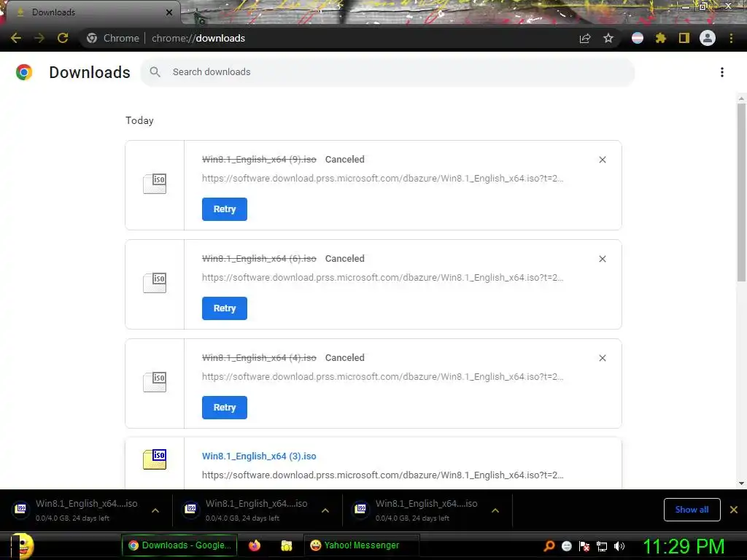The width and height of the screenshot is (747, 560).
Task: Click the 11:29 PM taskbar clock
Action: point(684,546)
